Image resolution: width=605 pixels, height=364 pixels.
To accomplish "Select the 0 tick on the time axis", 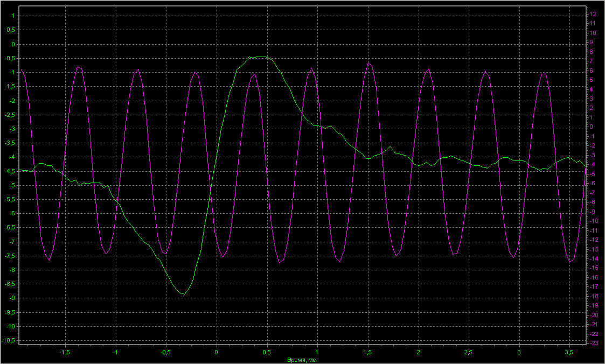I will tap(216, 352).
